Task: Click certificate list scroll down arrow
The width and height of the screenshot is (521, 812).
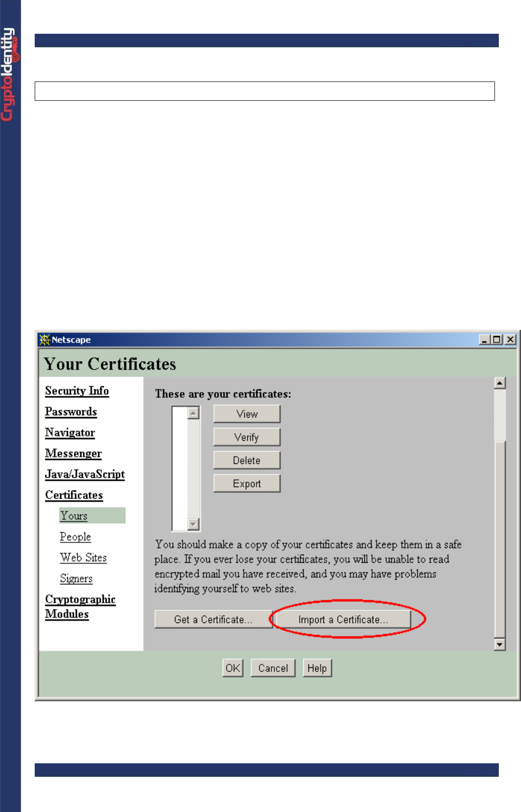Action: click(194, 524)
